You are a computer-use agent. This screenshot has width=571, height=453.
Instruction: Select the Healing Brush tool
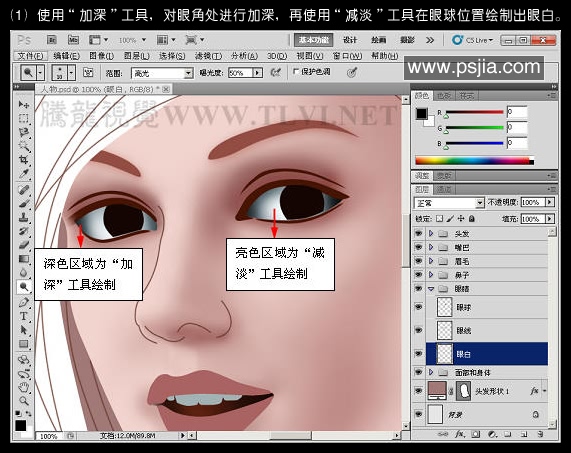[x=24, y=190]
